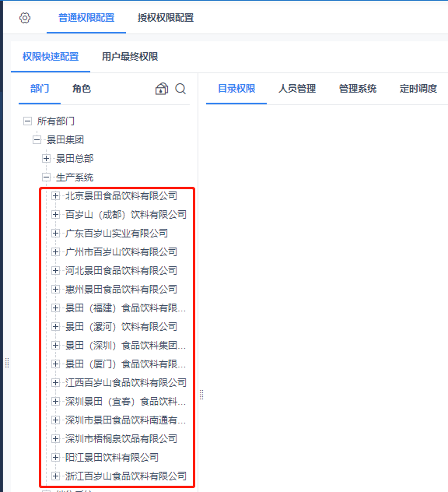Collapse the 所有部门 root node
The height and width of the screenshot is (492, 448).
click(x=27, y=121)
